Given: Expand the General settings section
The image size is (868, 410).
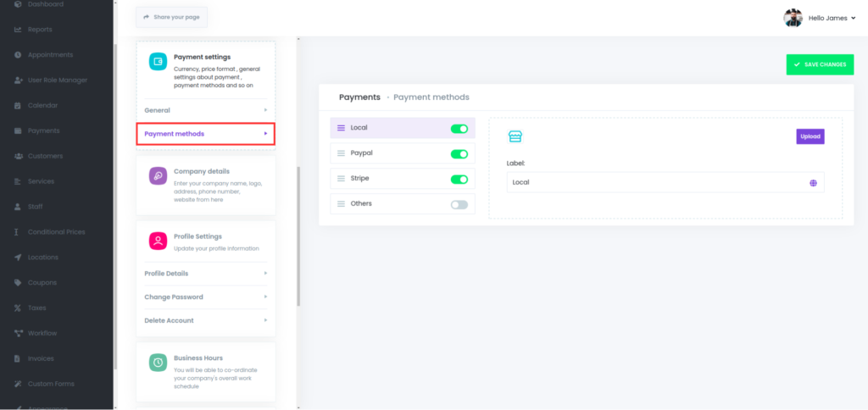Looking at the screenshot, I should pyautogui.click(x=205, y=110).
